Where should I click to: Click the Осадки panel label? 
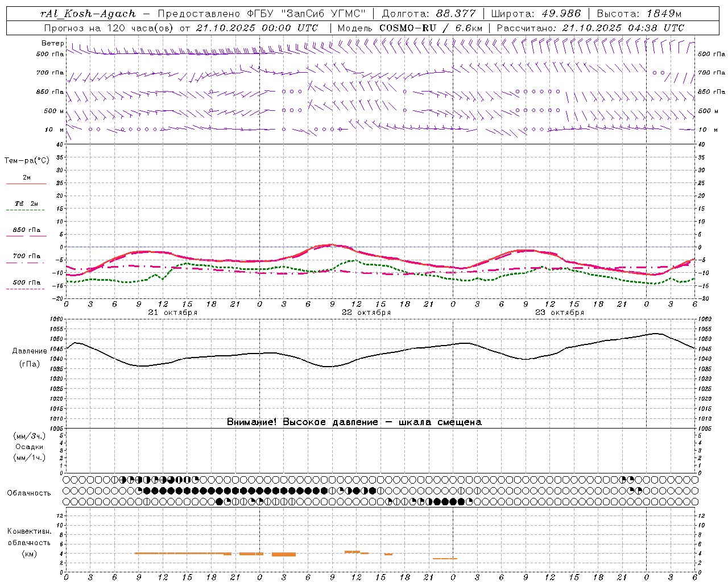pos(30,447)
